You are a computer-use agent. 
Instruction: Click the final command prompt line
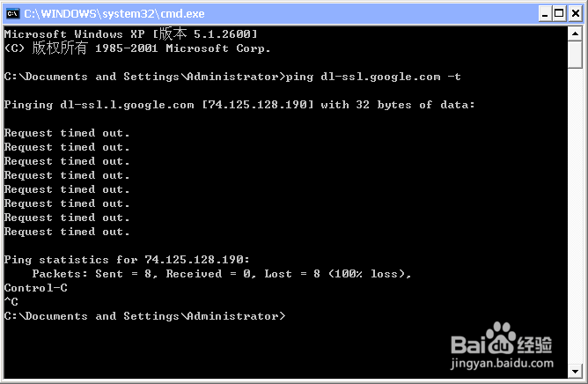click(144, 316)
